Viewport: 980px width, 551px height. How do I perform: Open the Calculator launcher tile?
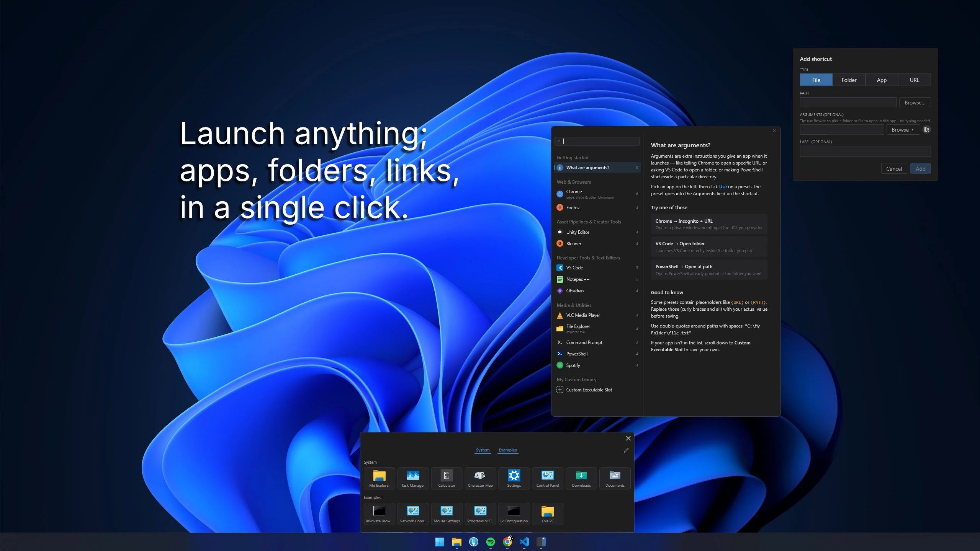447,478
